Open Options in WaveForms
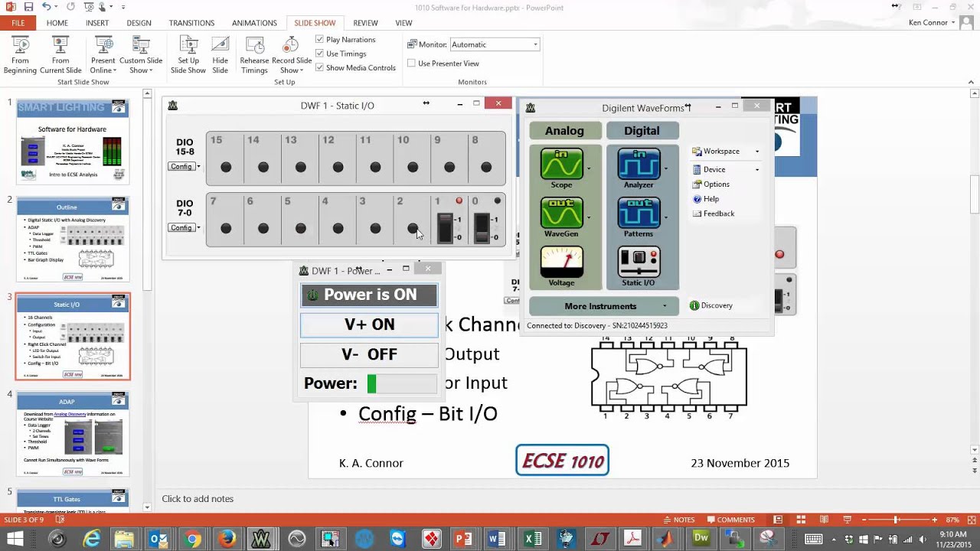This screenshot has height=551, width=980. [x=711, y=184]
